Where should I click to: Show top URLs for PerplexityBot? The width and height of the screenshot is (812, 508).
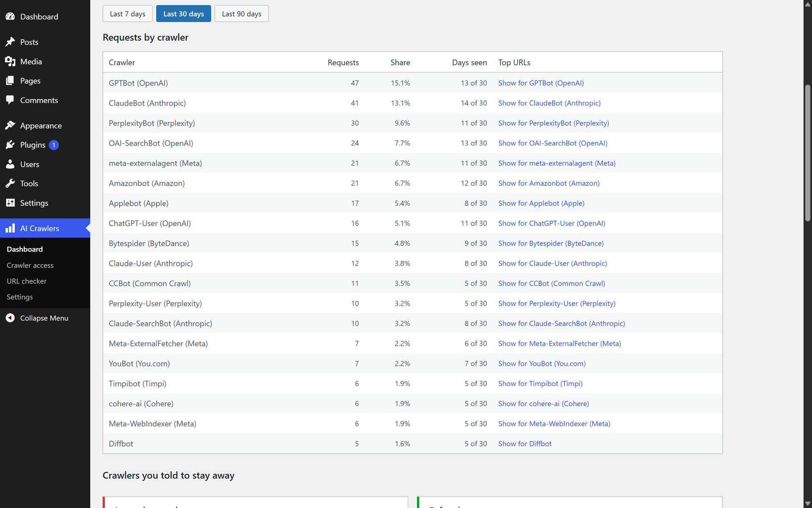click(554, 123)
